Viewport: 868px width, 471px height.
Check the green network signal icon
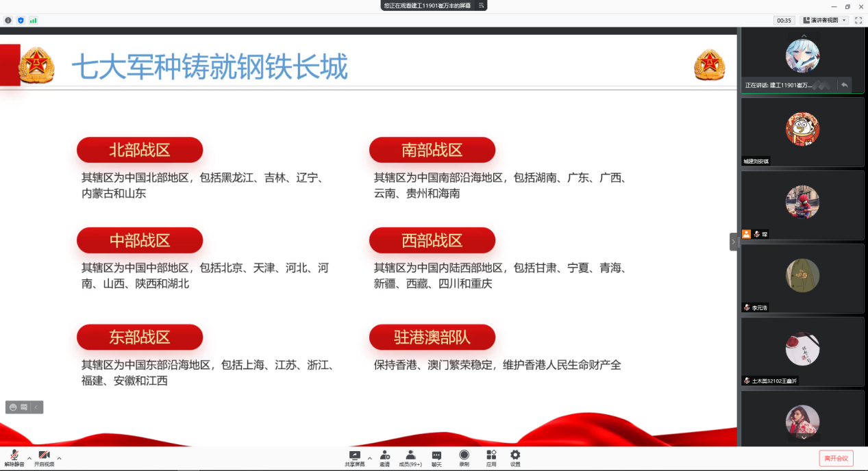[x=33, y=21]
